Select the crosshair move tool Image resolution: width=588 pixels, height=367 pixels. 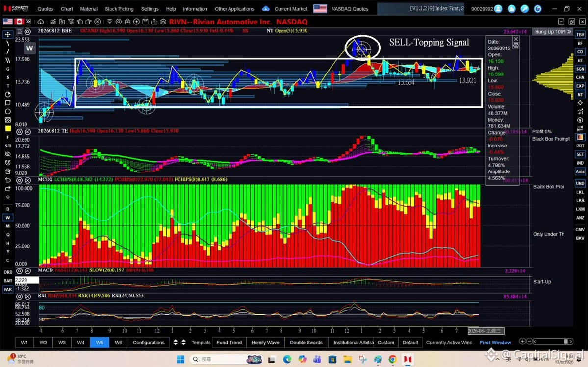coord(7,34)
